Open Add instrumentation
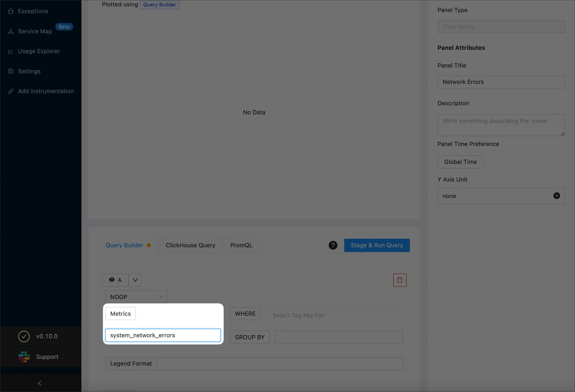 (46, 91)
